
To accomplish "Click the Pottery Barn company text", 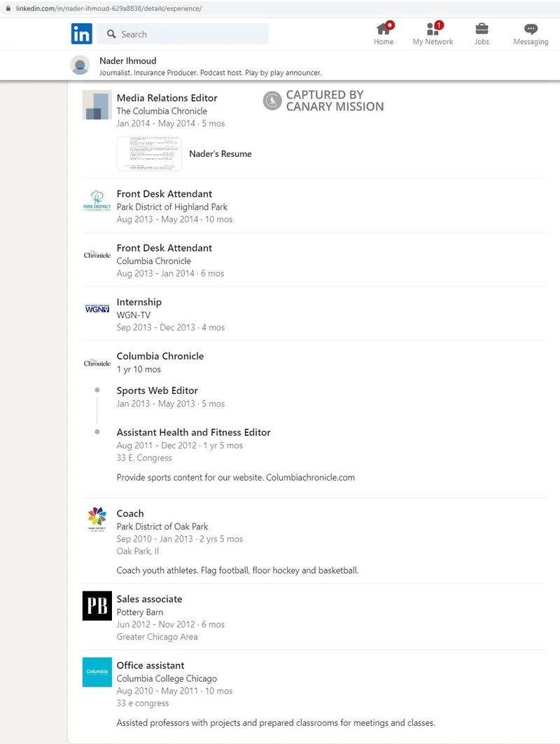I will tap(140, 612).
